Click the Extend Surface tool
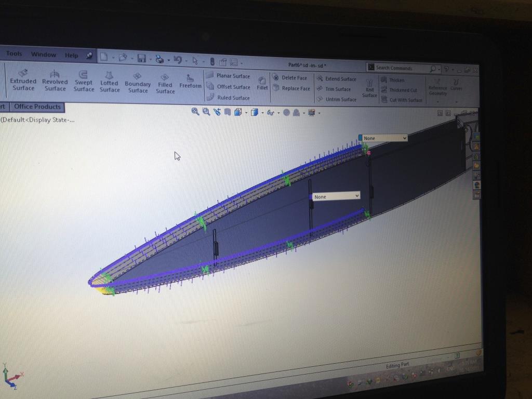 336,79
